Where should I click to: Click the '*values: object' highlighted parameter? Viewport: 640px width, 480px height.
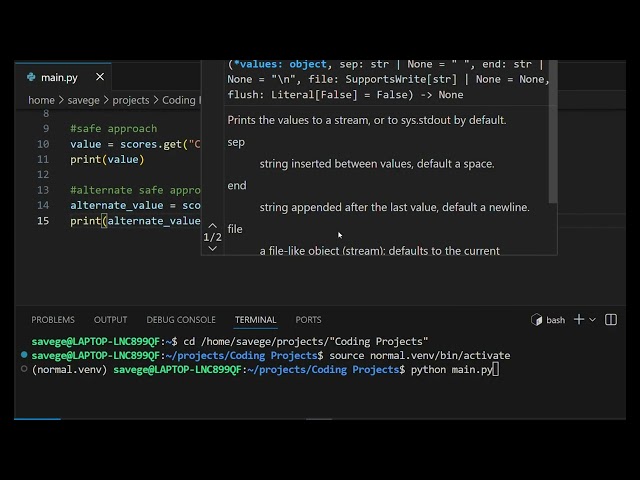click(280, 64)
